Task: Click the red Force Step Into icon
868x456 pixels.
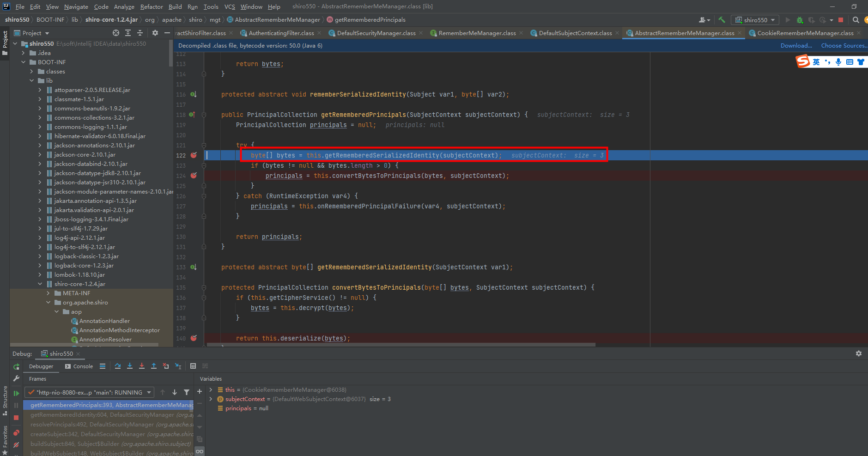Action: click(x=142, y=366)
